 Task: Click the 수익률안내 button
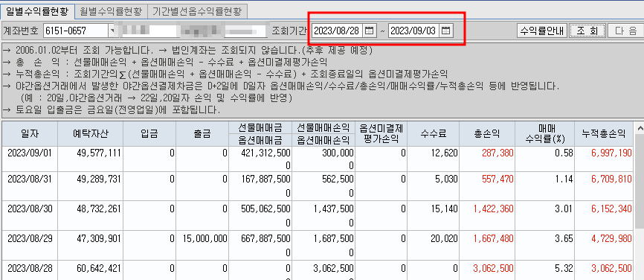542,31
